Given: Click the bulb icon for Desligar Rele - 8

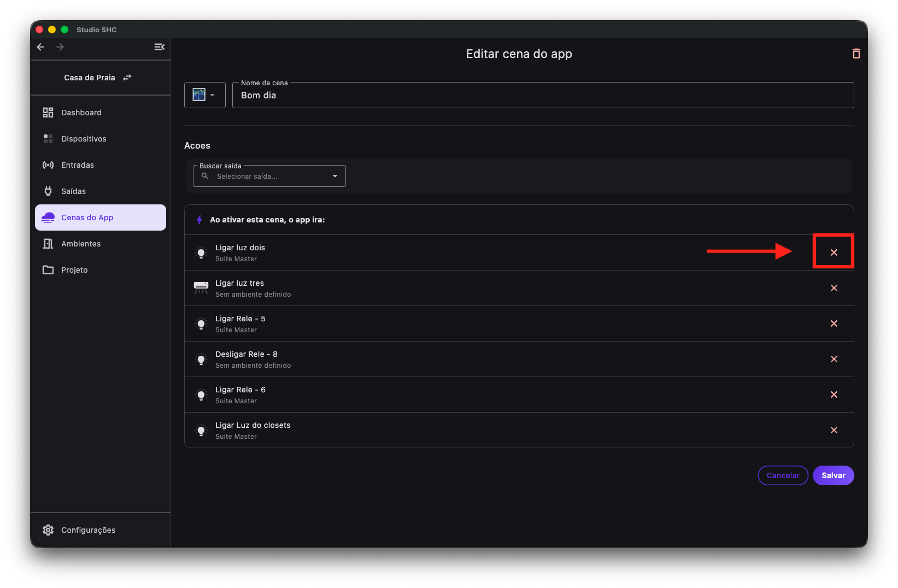Looking at the screenshot, I should [x=201, y=359].
